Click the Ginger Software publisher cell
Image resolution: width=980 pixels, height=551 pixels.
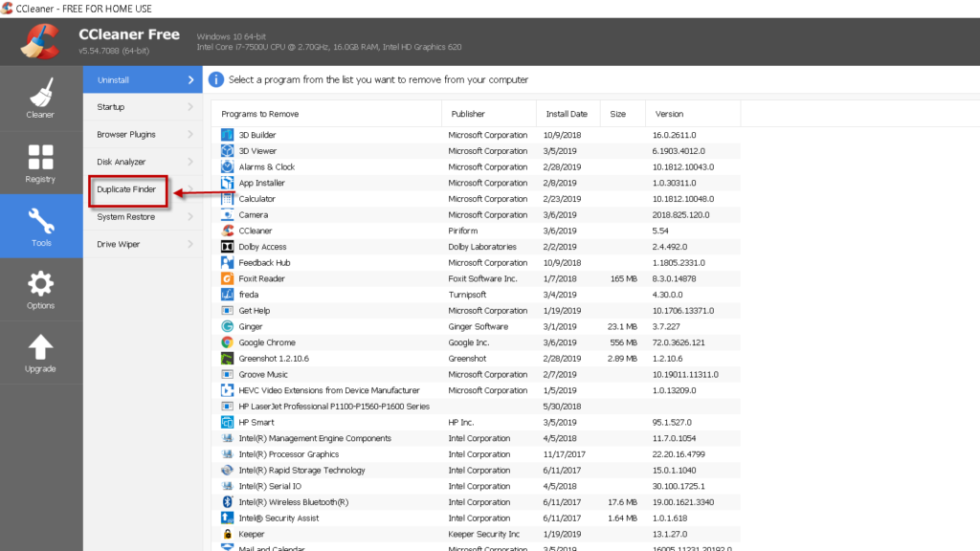[479, 327]
